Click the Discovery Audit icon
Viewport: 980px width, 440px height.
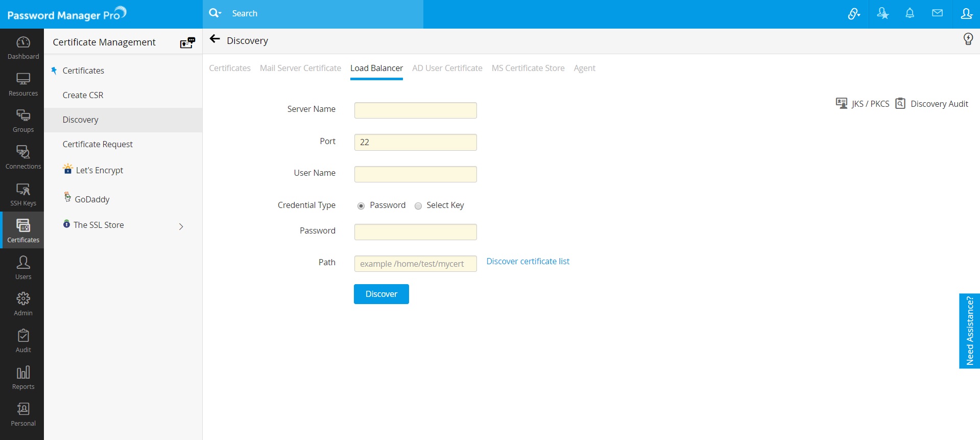click(x=900, y=103)
